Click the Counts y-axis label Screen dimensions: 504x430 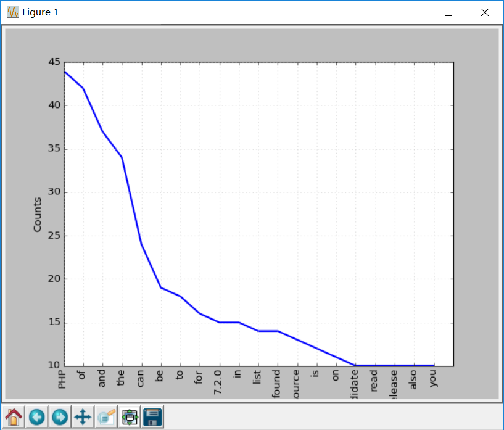pos(37,215)
